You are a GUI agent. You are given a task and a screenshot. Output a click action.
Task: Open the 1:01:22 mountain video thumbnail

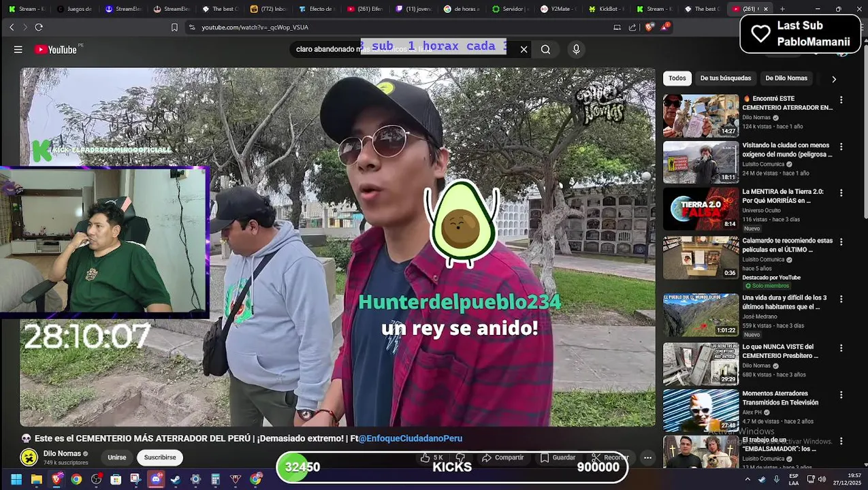coord(701,315)
